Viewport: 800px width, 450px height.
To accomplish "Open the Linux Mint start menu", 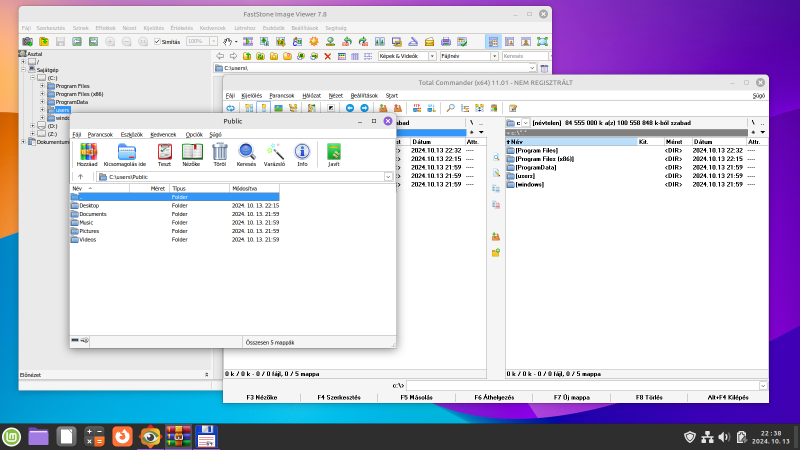I will coord(12,437).
